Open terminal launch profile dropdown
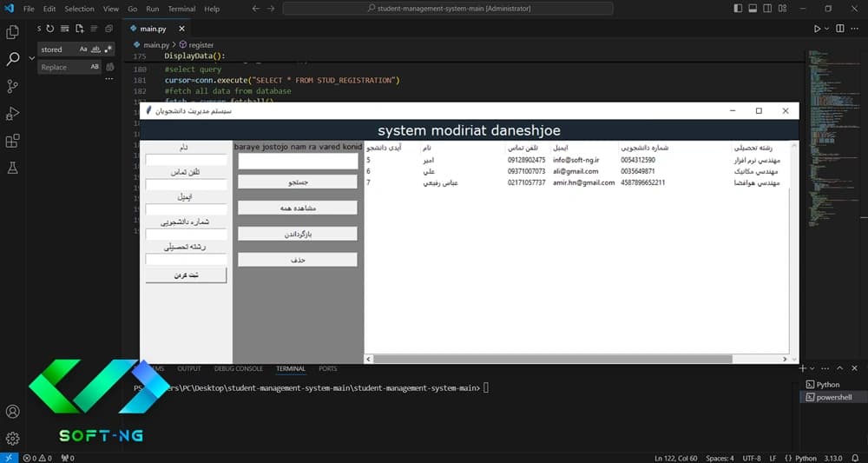868x463 pixels. [812, 368]
